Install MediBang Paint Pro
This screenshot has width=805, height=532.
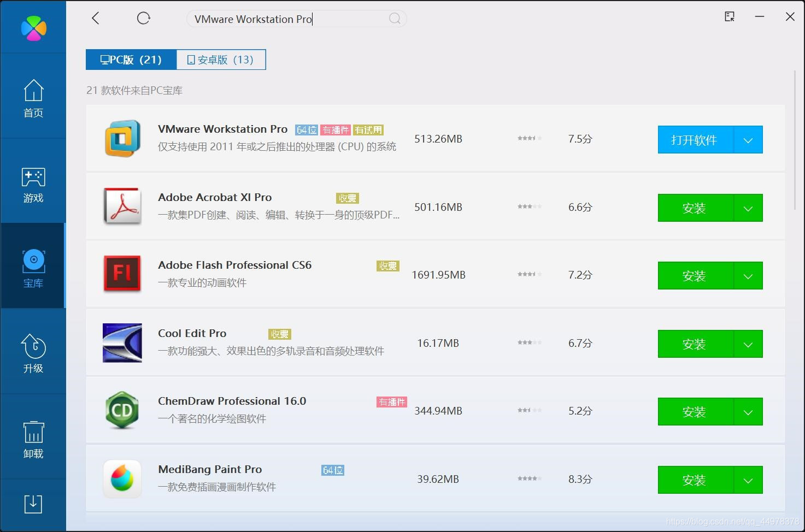click(695, 480)
